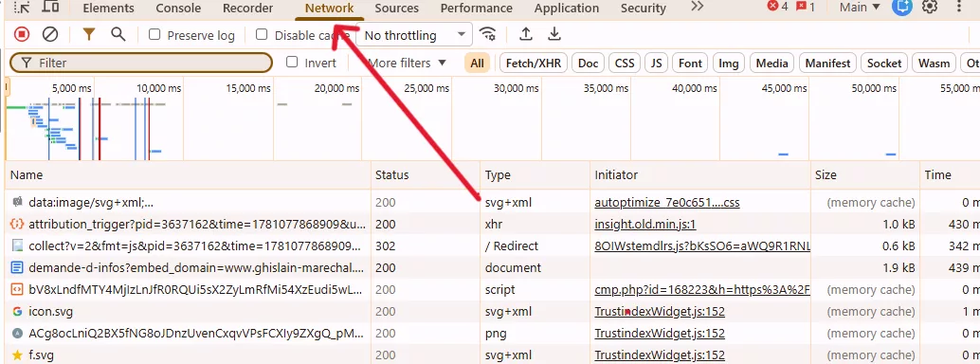Screen dimensions: 980x364
Task: Select the attribution_trigger request row
Action: click(x=493, y=225)
